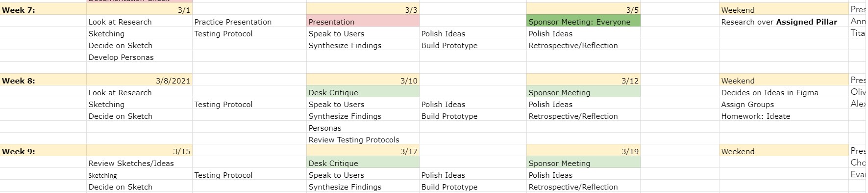This screenshot has width=868, height=193.
Task: Select the 3/12 date header cell
Action: 583,81
